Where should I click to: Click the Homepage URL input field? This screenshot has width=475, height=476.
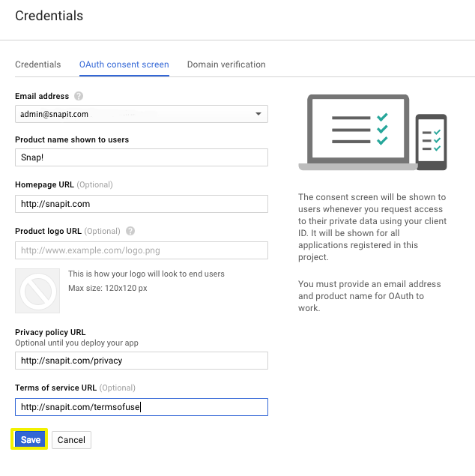pyautogui.click(x=142, y=204)
